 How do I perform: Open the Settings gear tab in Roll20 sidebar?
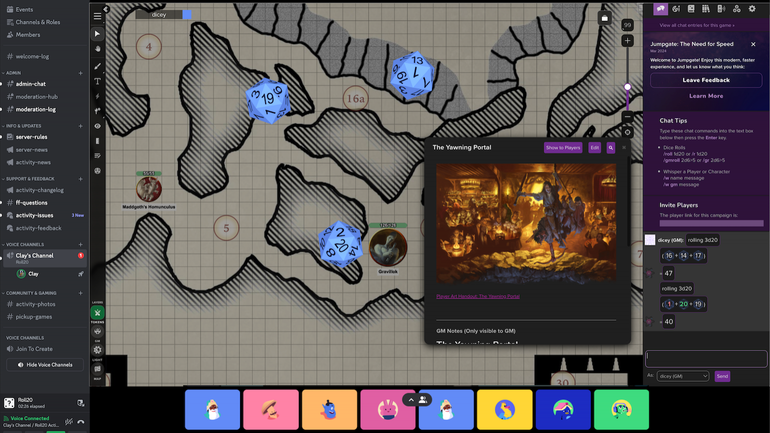(x=752, y=9)
